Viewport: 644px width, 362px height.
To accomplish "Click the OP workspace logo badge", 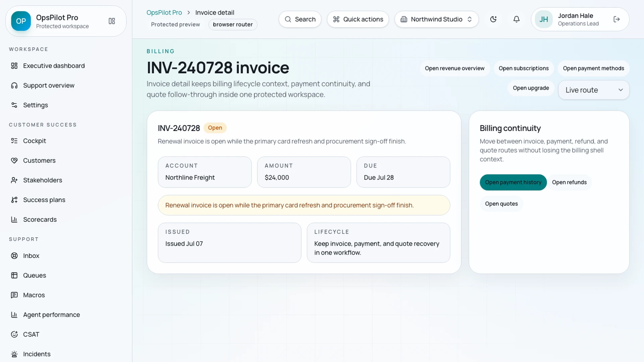I will (21, 21).
